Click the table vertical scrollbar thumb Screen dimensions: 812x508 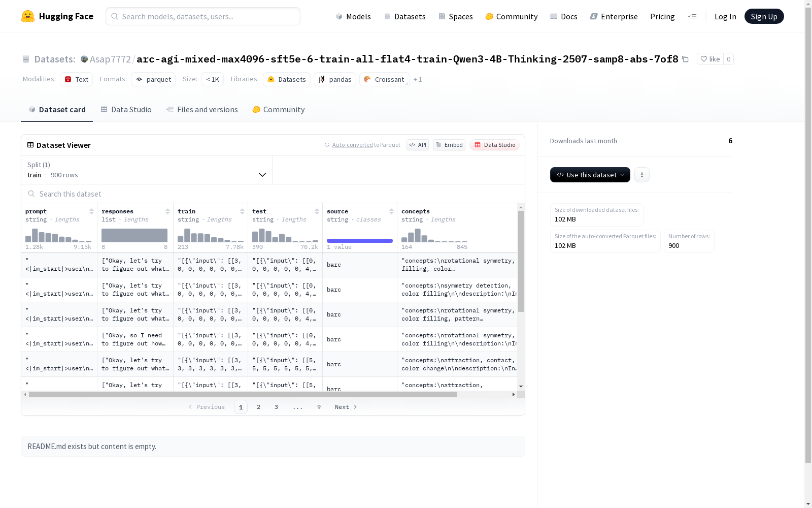[521, 261]
